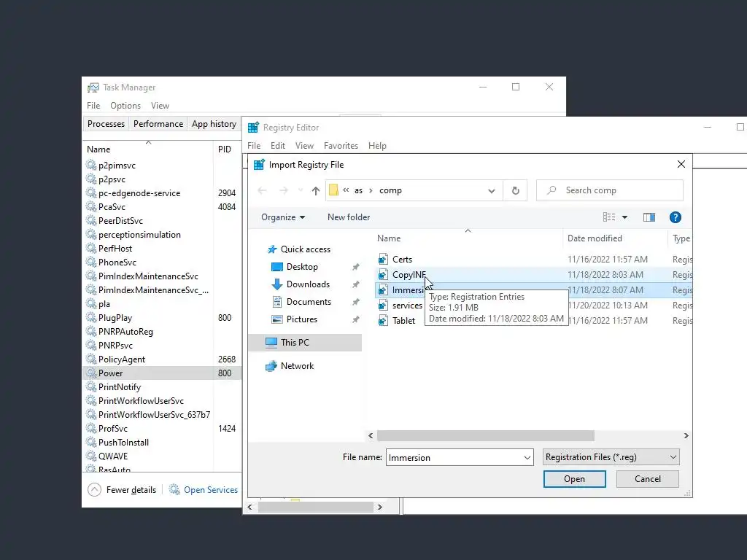Open recent locations dropdown chevron
747x560 pixels.
[x=300, y=190]
